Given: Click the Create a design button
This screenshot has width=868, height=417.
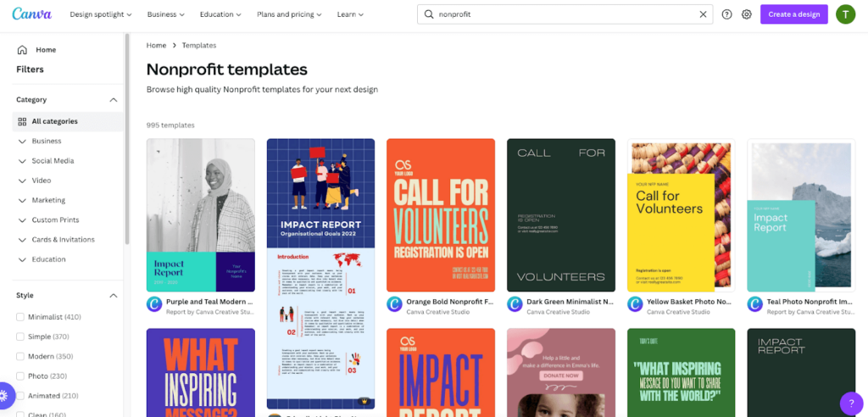Looking at the screenshot, I should [793, 14].
